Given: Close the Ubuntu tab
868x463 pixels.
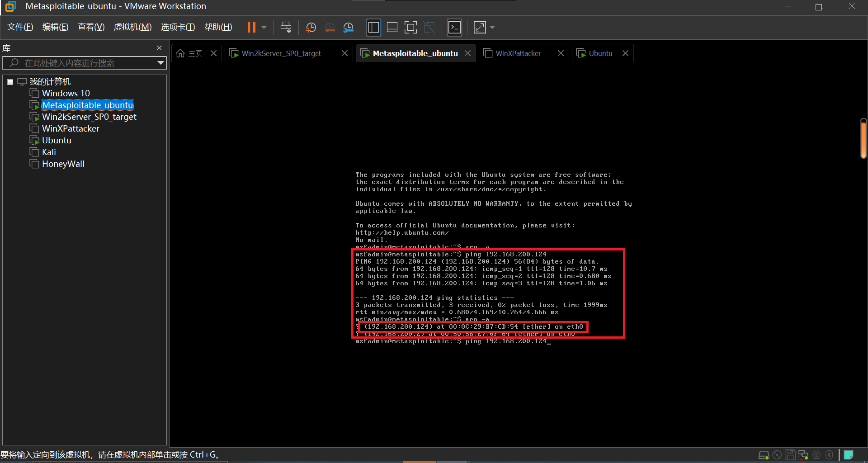Looking at the screenshot, I should (625, 53).
